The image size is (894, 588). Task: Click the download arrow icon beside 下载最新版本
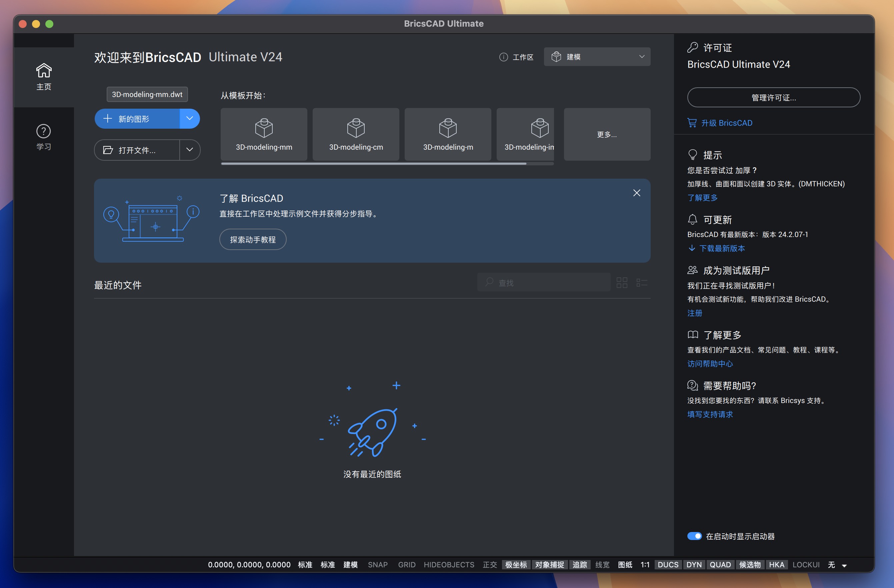click(x=692, y=248)
